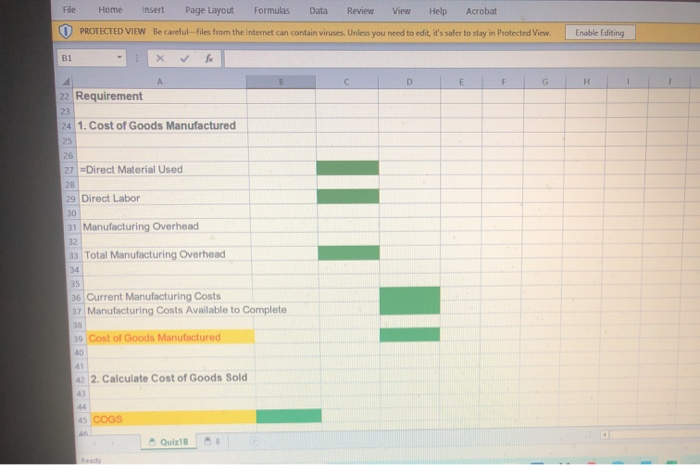Click the yellow 'COGS' cell
Viewport: 700px width, 465px height.
click(x=174, y=418)
